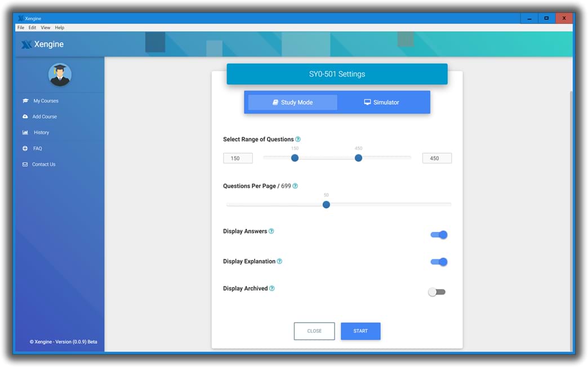Open the Help menu
Viewport: 588px width, 367px height.
(60, 28)
